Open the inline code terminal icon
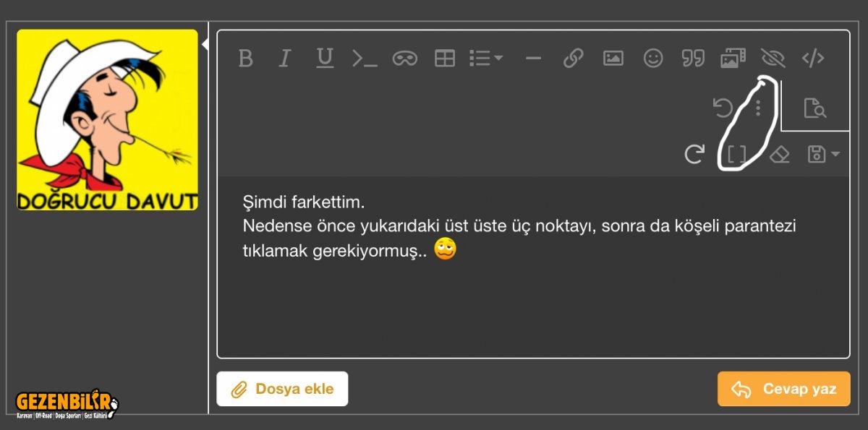The width and height of the screenshot is (868, 430). point(365,58)
